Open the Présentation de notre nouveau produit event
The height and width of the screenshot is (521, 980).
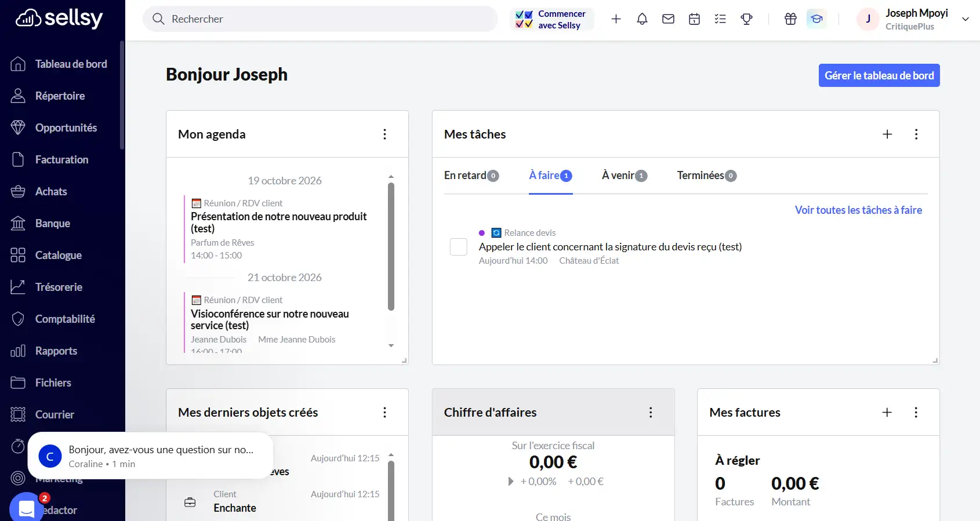tap(279, 223)
